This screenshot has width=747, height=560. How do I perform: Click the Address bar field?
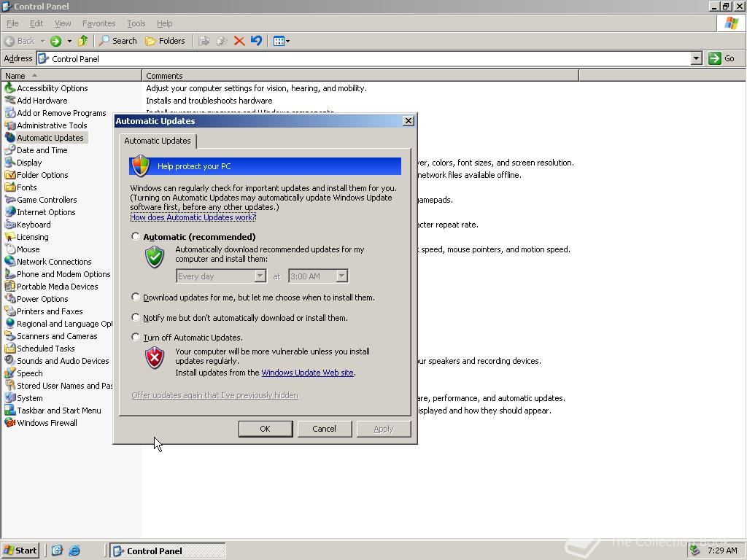pos(364,58)
